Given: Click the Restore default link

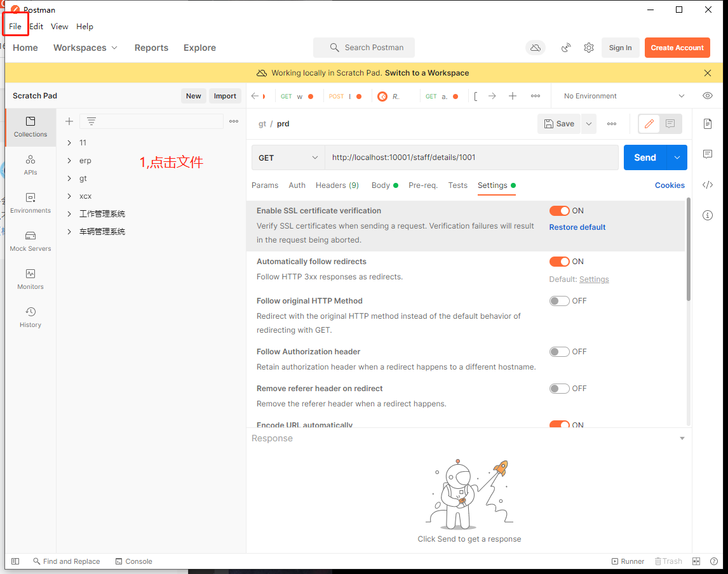Looking at the screenshot, I should [577, 227].
